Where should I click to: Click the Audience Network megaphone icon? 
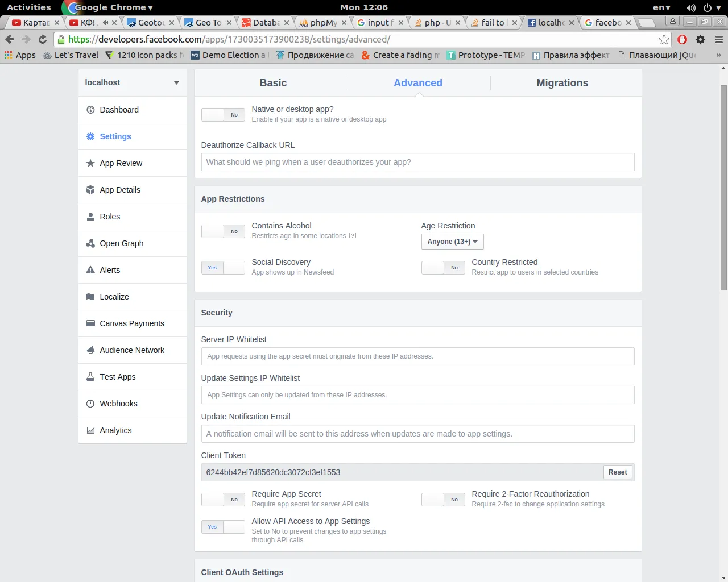coord(90,350)
